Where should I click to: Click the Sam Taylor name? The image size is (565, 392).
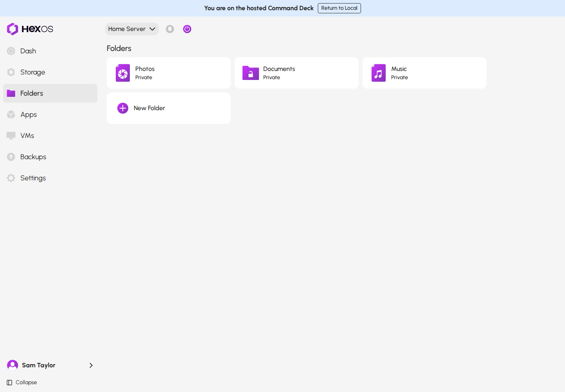click(x=38, y=365)
